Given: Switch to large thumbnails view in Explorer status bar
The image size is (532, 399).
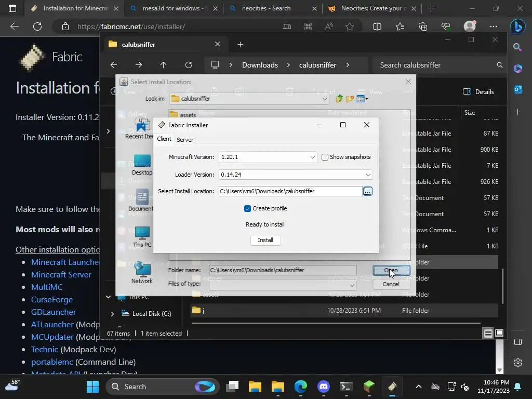Looking at the screenshot, I should click(x=499, y=334).
